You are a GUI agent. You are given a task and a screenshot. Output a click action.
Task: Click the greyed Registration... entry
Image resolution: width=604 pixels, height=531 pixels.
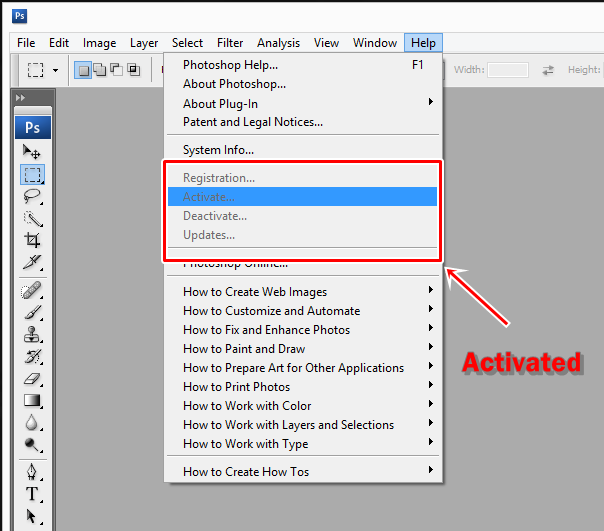tap(303, 178)
